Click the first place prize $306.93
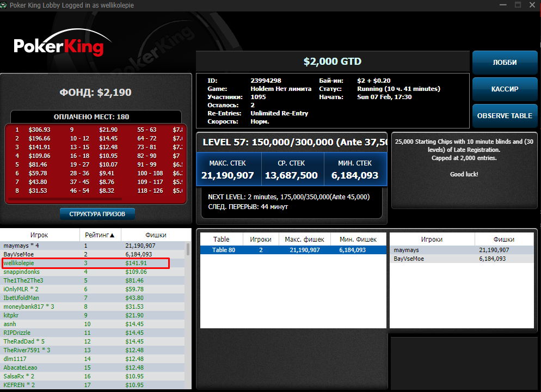Image resolution: width=541 pixels, height=392 pixels. pos(39,130)
